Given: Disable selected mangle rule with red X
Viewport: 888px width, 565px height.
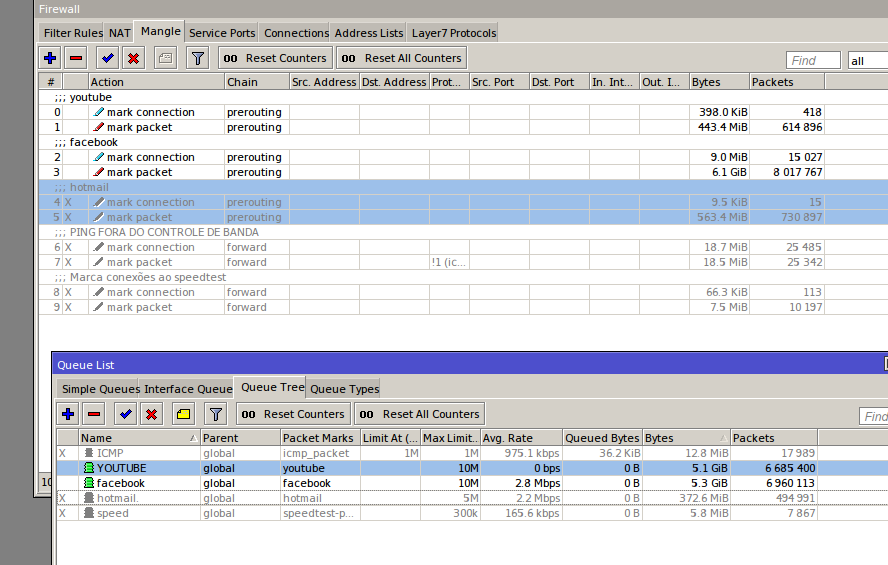Looking at the screenshot, I should (x=133, y=58).
